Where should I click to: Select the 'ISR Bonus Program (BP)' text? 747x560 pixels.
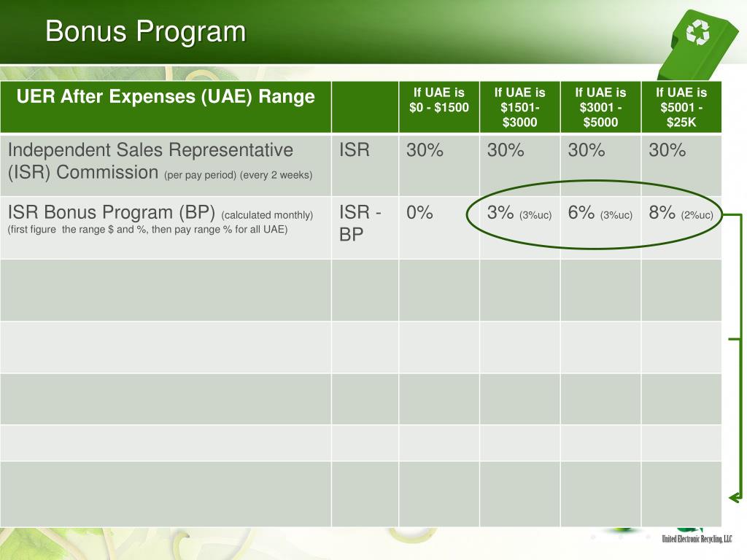[x=112, y=212]
